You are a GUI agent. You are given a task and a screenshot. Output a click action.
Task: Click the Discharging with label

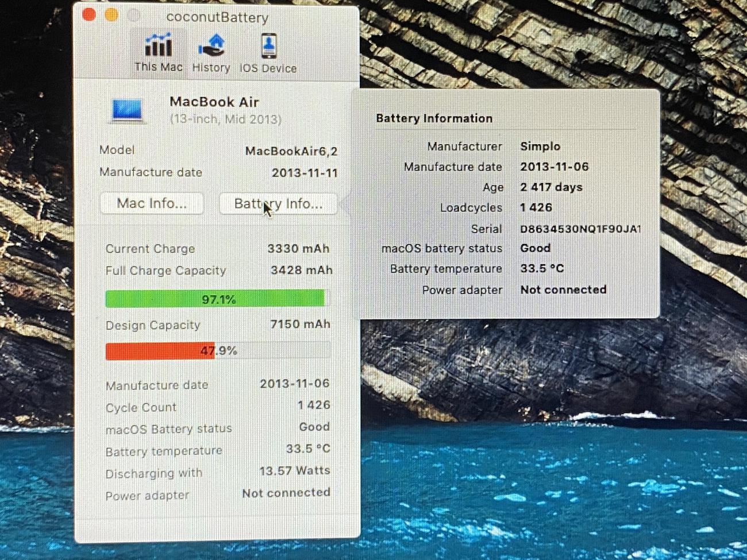click(x=154, y=473)
